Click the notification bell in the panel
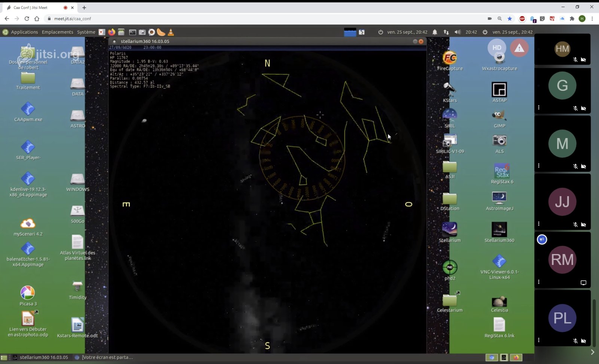Viewport: 599px width, 364px height. [x=435, y=32]
